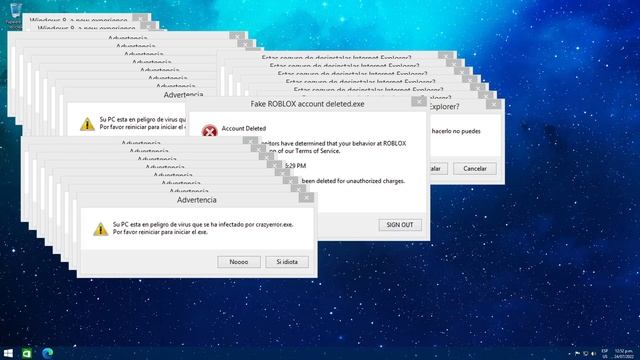Click warning icon in Advertencia dialog behind Roblox window

click(x=87, y=124)
